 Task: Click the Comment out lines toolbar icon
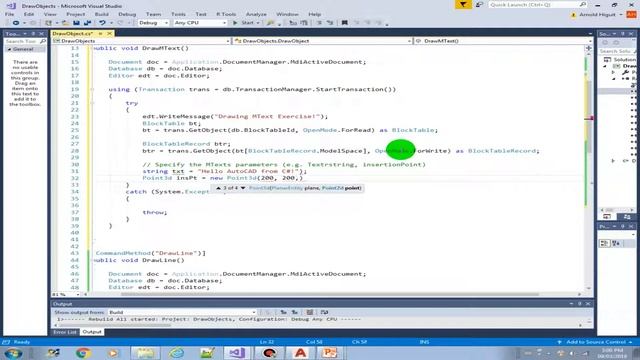click(x=319, y=23)
